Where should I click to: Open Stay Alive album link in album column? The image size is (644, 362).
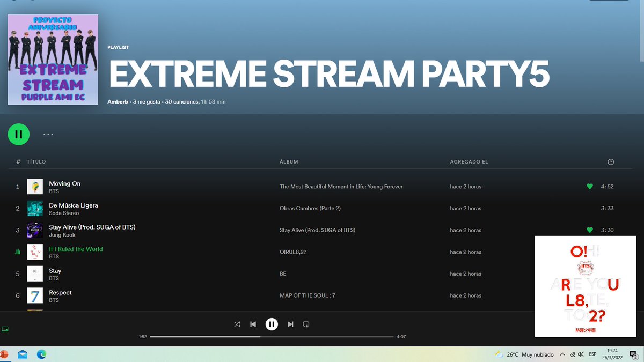pyautogui.click(x=317, y=230)
